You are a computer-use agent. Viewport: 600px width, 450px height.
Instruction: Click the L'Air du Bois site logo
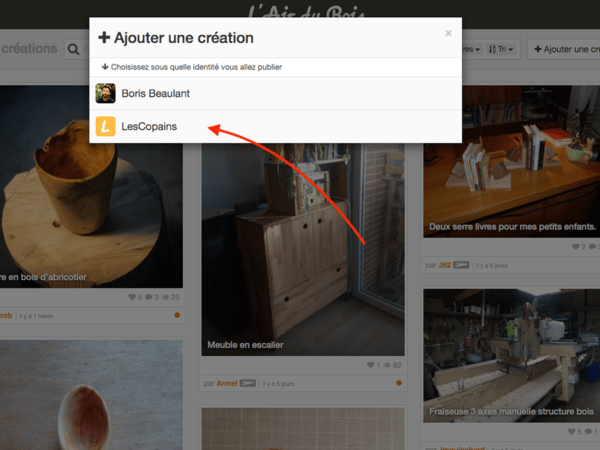[x=306, y=10]
